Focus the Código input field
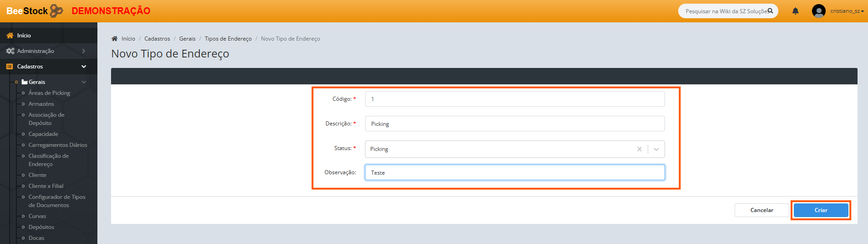This screenshot has width=868, height=244. [514, 99]
